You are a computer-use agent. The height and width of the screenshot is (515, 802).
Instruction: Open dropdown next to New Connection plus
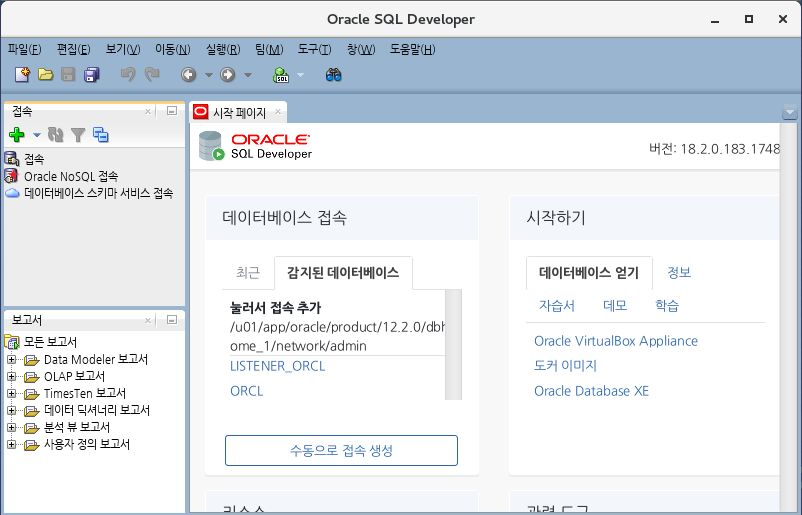tap(36, 135)
